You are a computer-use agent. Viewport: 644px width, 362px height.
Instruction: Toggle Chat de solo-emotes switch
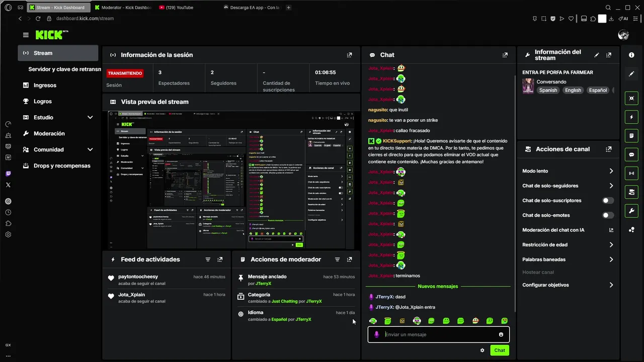coord(608,215)
